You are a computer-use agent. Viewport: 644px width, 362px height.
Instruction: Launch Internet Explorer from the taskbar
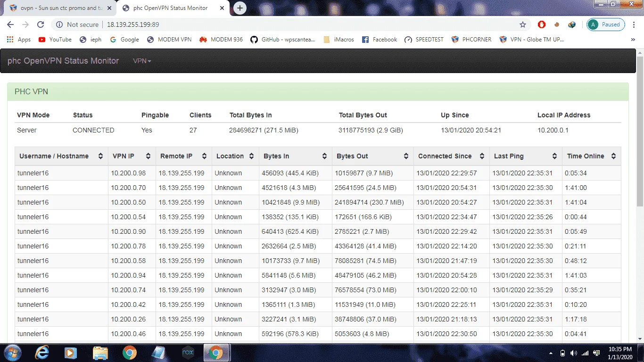[42, 353]
